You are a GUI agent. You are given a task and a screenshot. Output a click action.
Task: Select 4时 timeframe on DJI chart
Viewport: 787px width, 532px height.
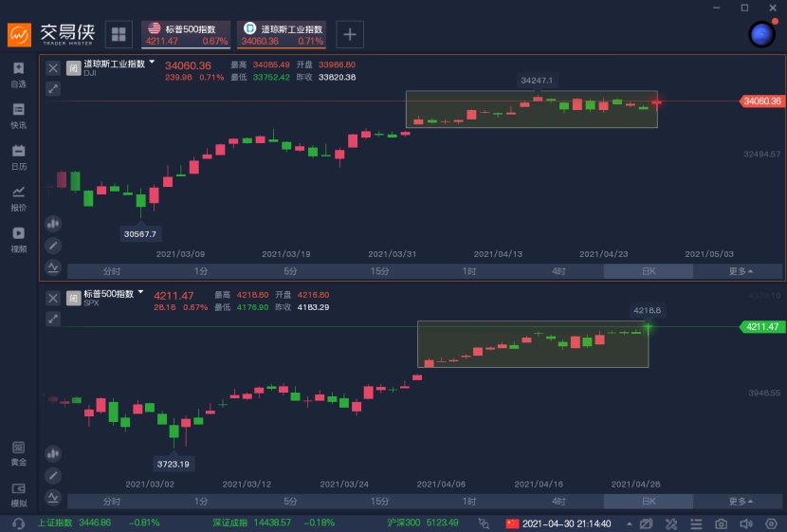[558, 271]
